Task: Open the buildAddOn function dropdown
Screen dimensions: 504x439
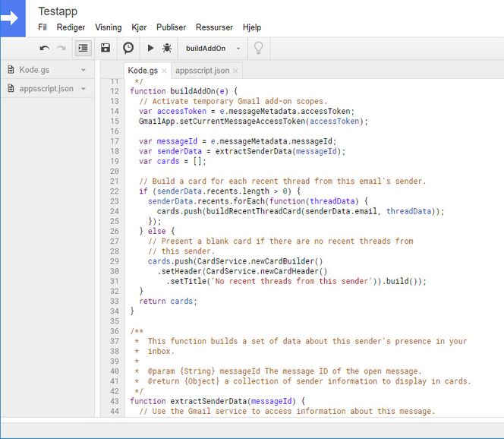Action: click(x=213, y=49)
